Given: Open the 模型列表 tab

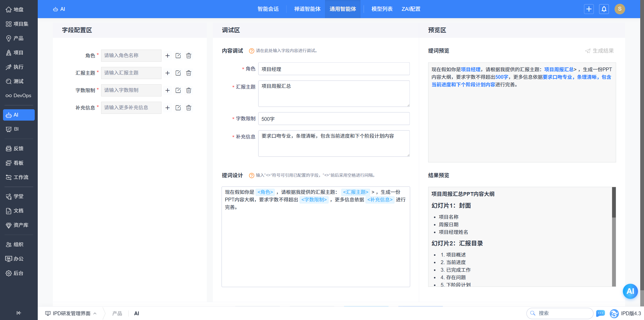Looking at the screenshot, I should (x=382, y=9).
